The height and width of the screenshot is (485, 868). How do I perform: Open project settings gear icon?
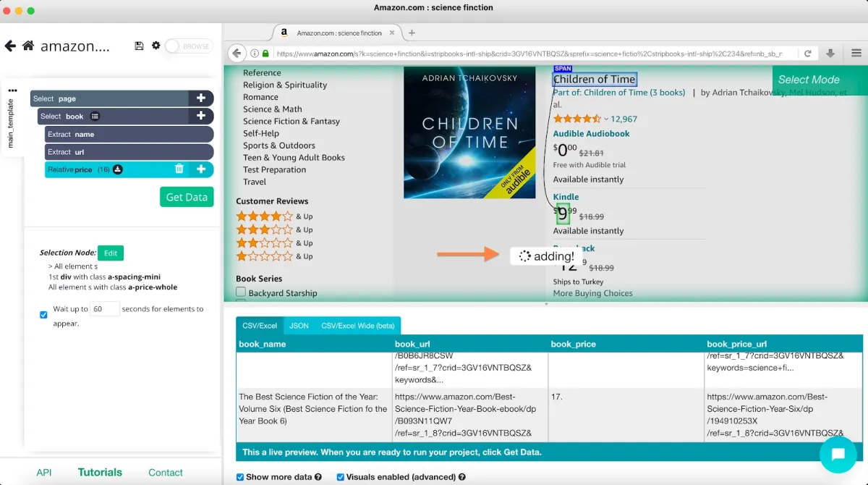[156, 46]
